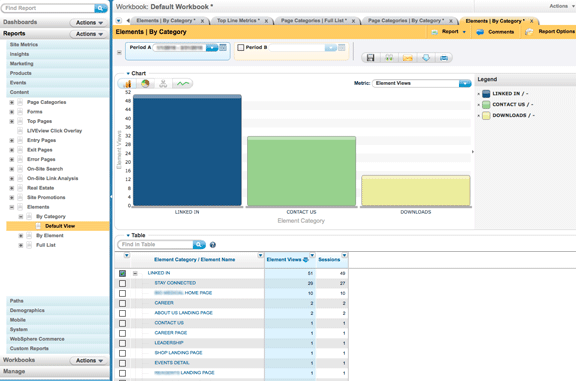Select the bar chart view icon
Viewport: 576px width, 381px height.
127,84
